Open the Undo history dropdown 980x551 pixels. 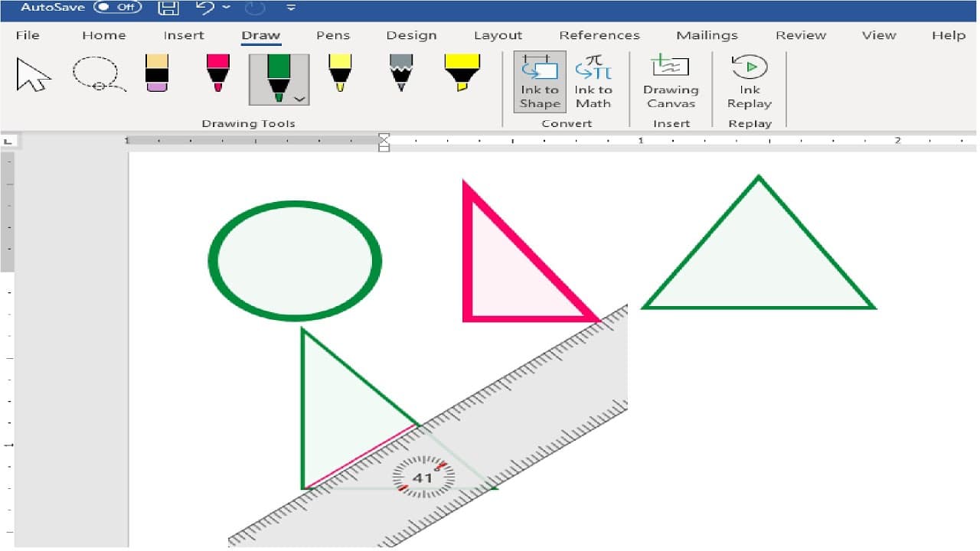click(226, 8)
